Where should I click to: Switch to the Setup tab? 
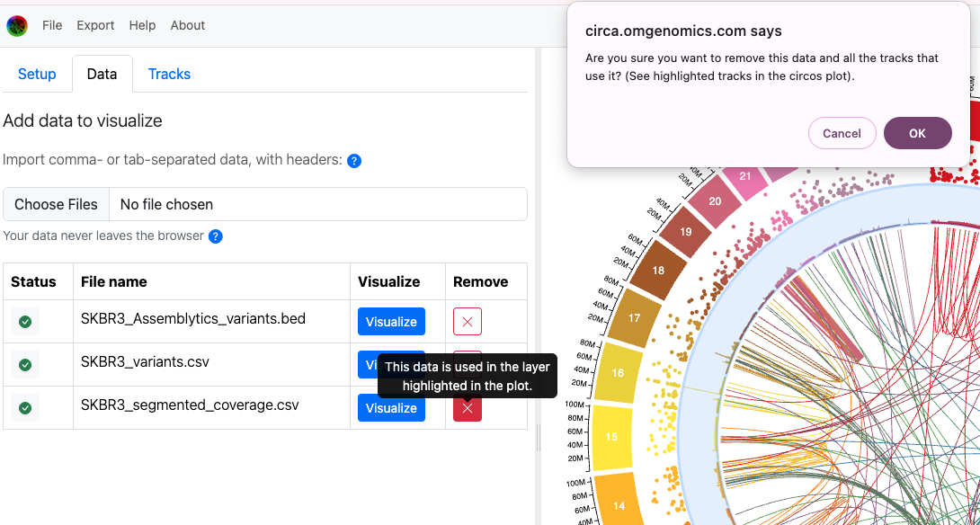pos(37,74)
